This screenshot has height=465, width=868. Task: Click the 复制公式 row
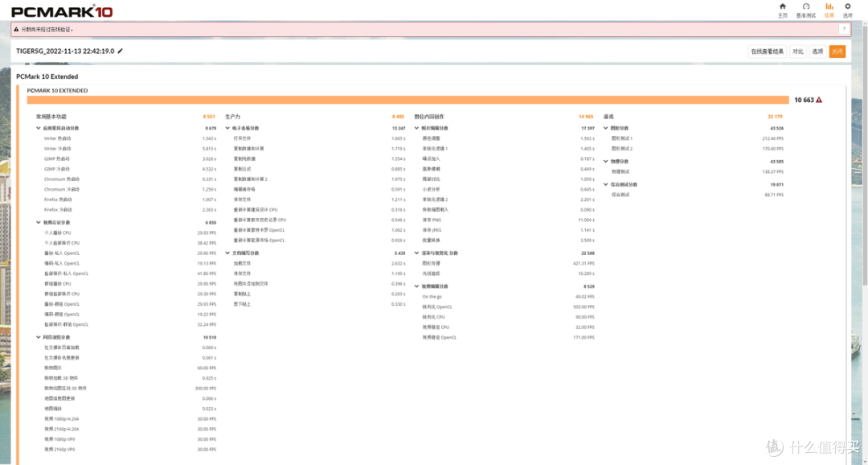pos(319,169)
